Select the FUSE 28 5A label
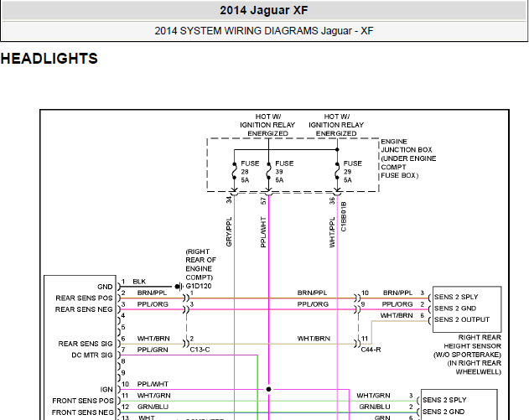 tap(250, 172)
